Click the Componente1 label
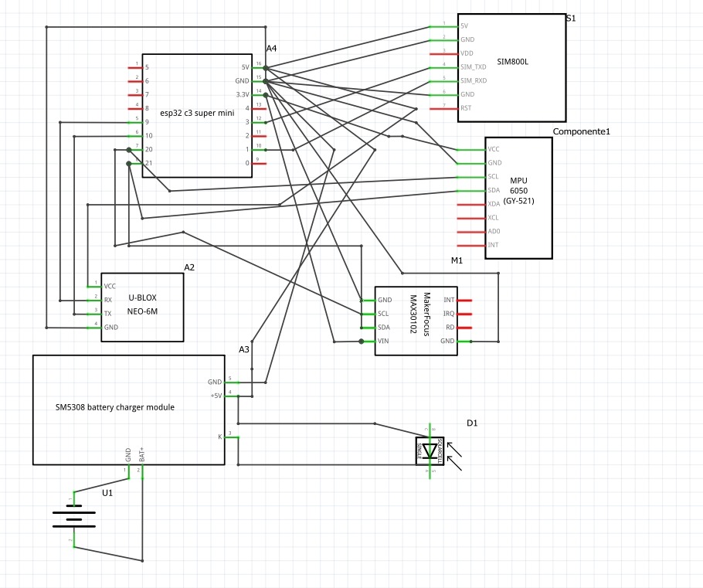Viewport: 703px width, 588px height. (581, 131)
